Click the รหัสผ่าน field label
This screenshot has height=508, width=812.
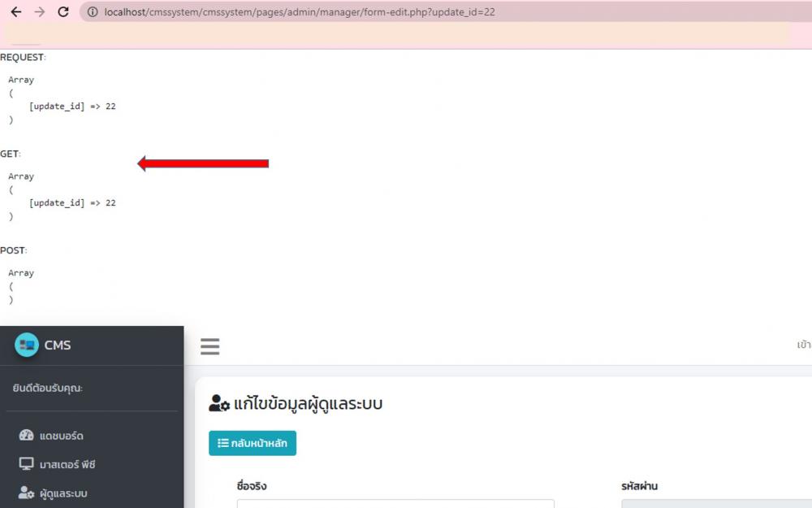pyautogui.click(x=640, y=486)
